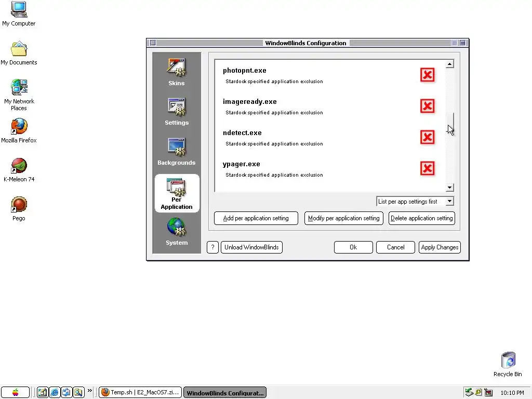The width and height of the screenshot is (532, 399).
Task: Click the Ok button
Action: [x=353, y=247]
